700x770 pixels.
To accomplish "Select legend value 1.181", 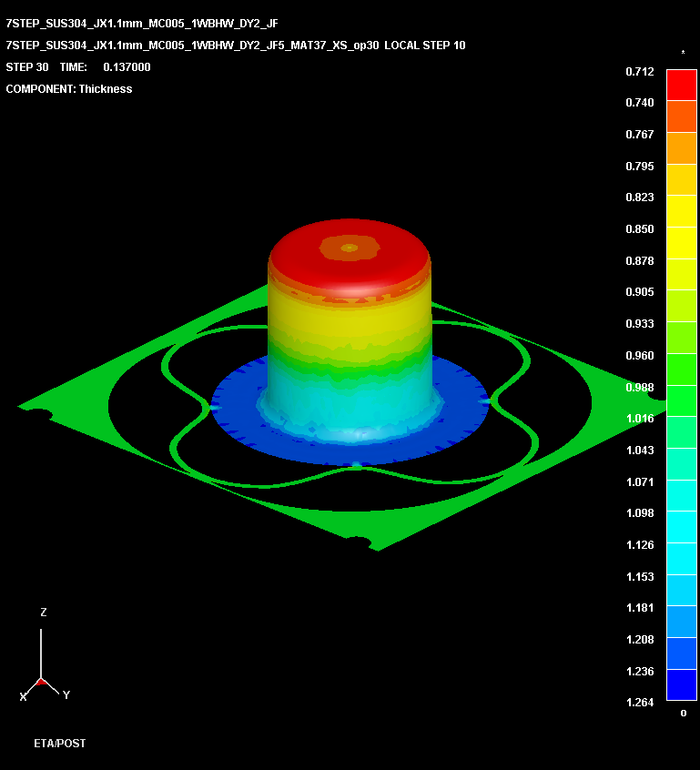I will [x=640, y=607].
